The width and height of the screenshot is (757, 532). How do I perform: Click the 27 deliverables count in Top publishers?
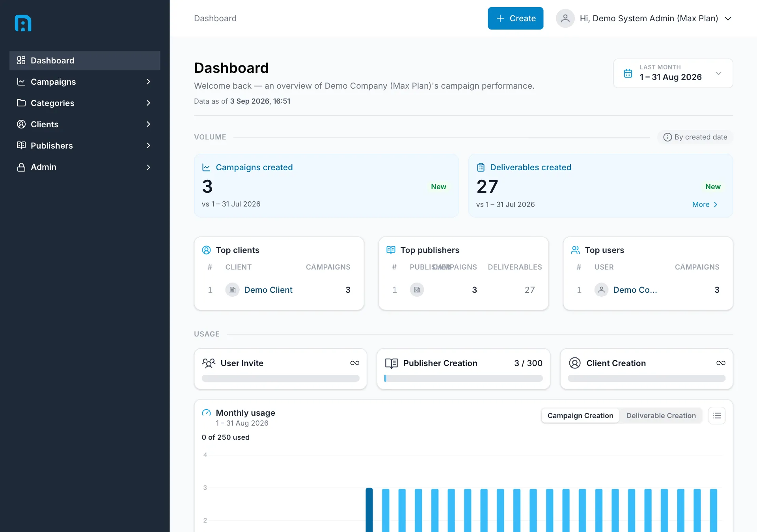click(x=530, y=290)
